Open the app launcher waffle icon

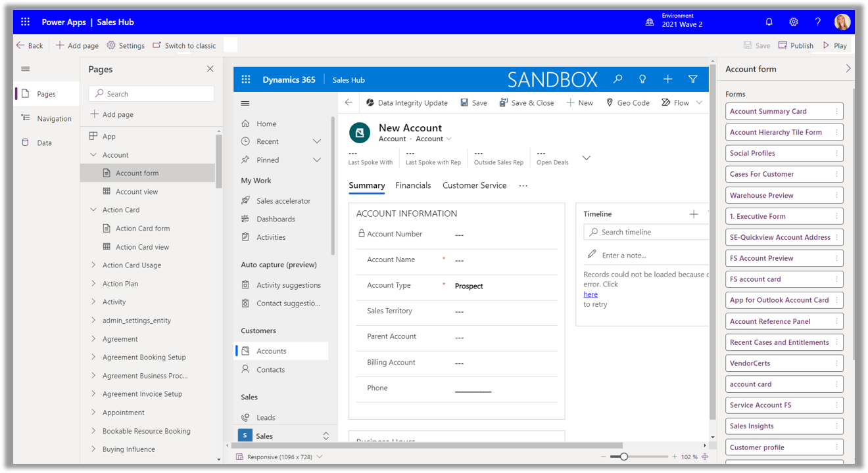pyautogui.click(x=25, y=21)
